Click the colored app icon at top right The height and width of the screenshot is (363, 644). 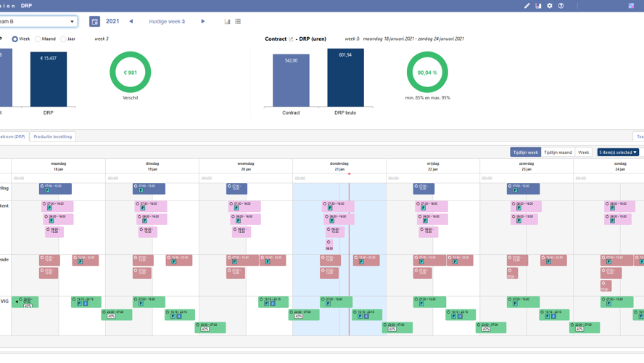coord(631,6)
